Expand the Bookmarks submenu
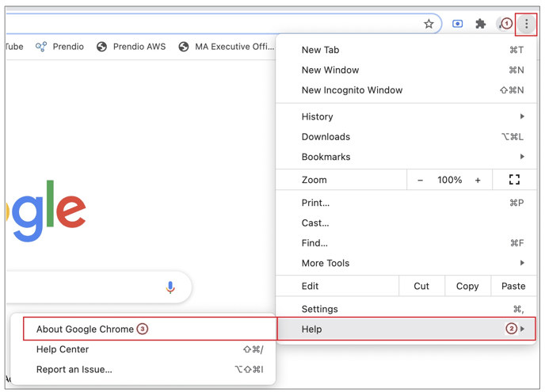 [406, 157]
